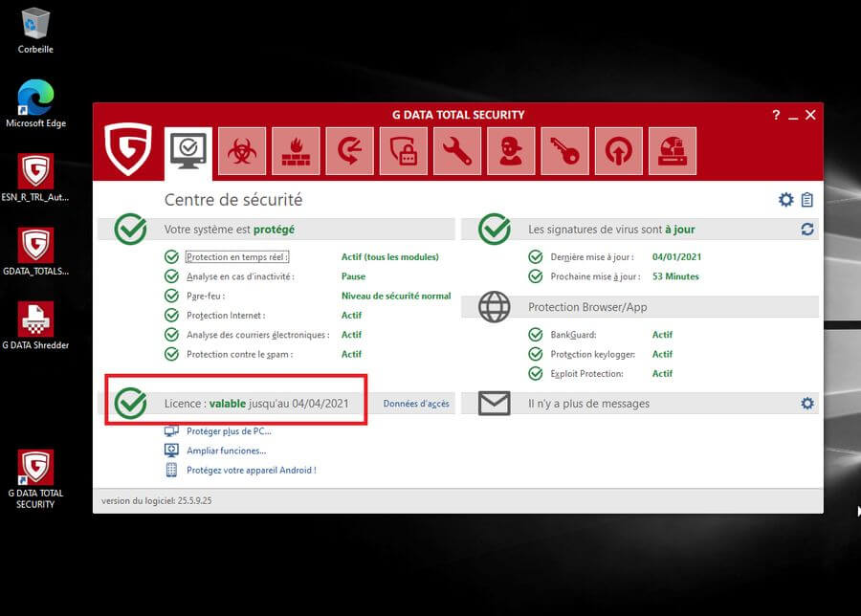The height and width of the screenshot is (616, 861).
Task: Click the monitor icon beside Protéger plus de PC
Action: click(x=171, y=431)
